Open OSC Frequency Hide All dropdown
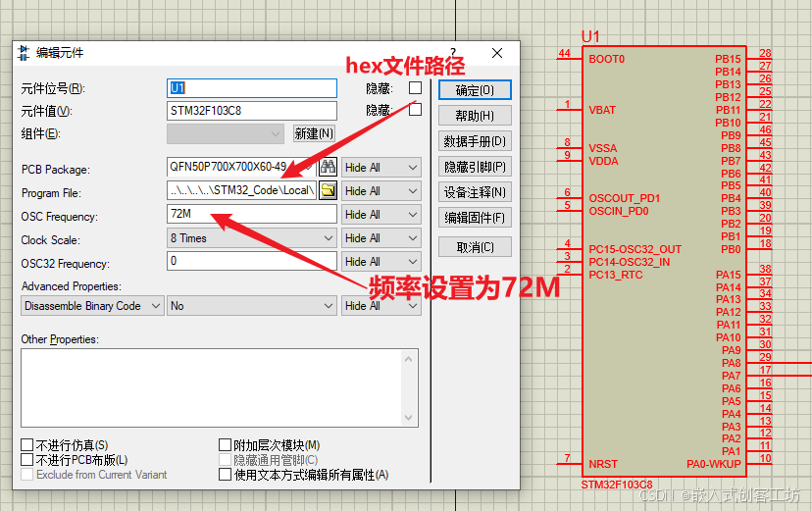Viewport: 812px width, 511px height. (381, 215)
